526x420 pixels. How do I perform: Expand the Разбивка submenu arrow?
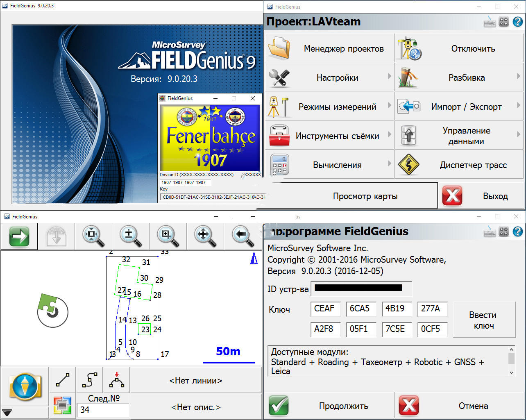pos(519,76)
